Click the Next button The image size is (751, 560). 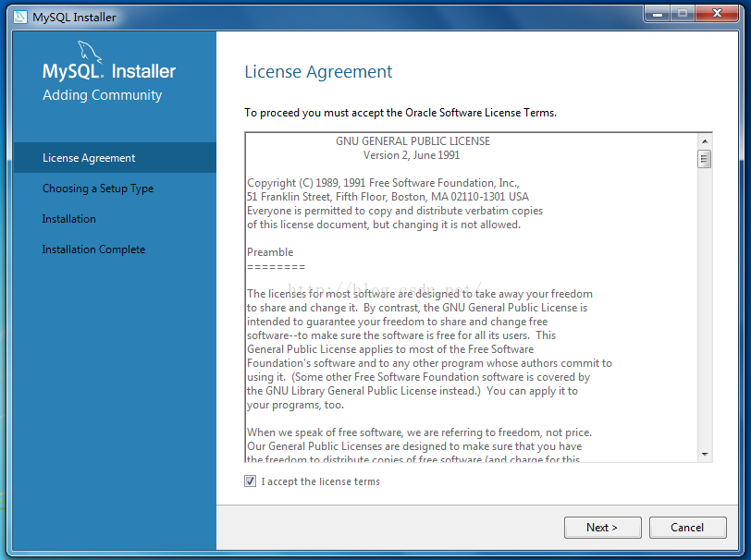coord(602,528)
